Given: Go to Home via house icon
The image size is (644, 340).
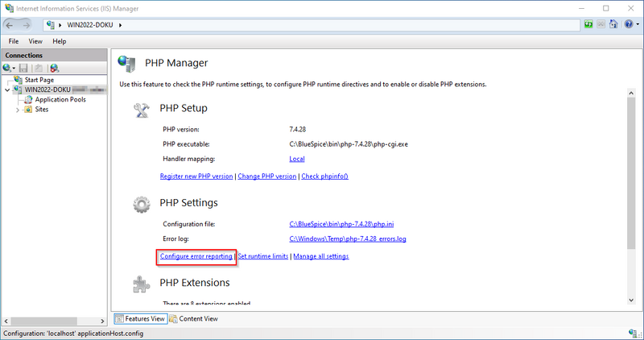Looking at the screenshot, I should pos(613,25).
